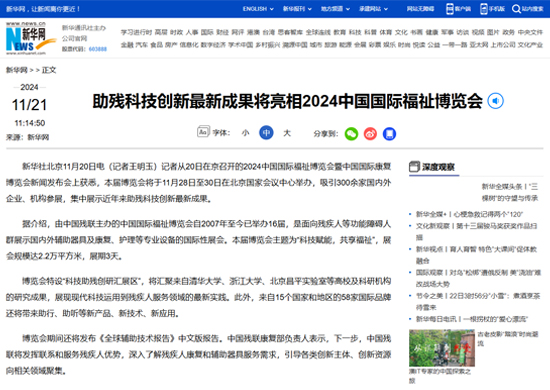Select the medium (中) font size
The image size is (550, 390).
(x=266, y=133)
